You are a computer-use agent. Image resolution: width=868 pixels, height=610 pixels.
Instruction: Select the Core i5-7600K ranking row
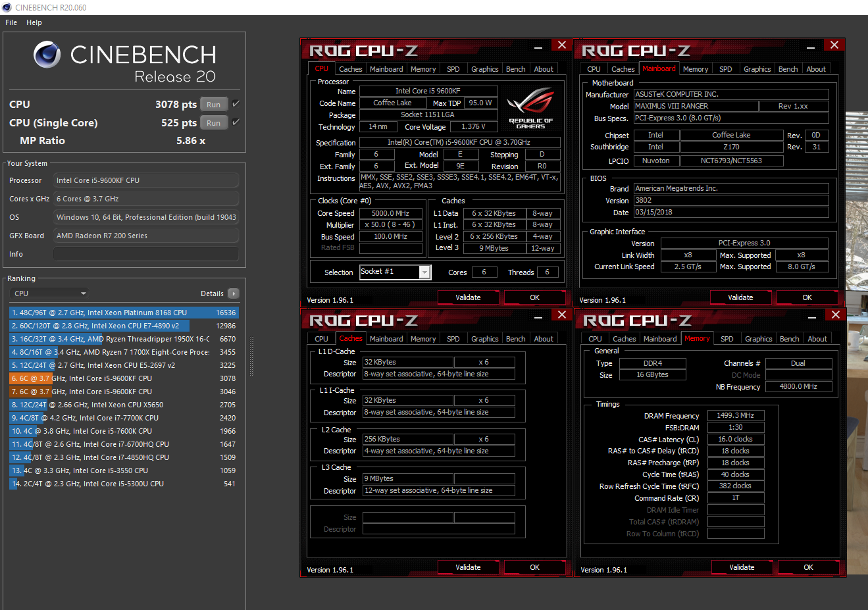click(124, 431)
